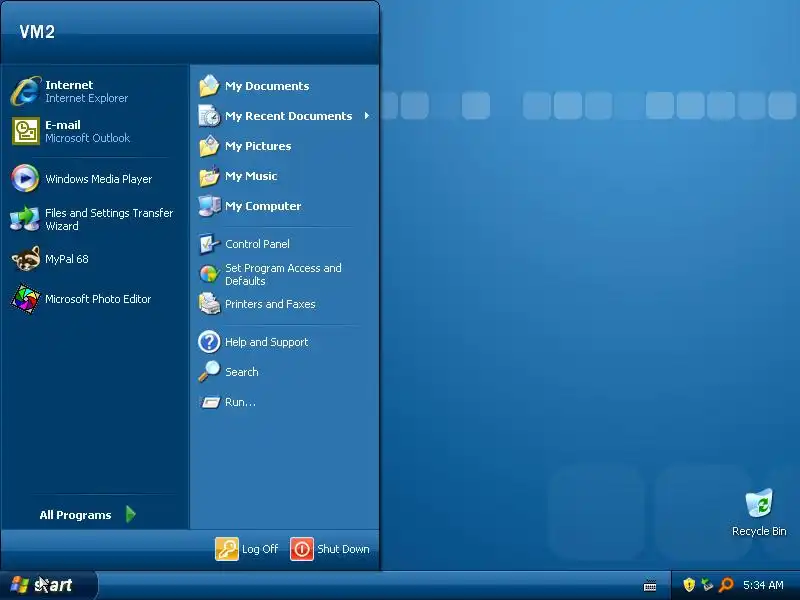This screenshot has height=600, width=800.
Task: Click the Search magnifier icon in the menu
Action: tap(209, 371)
